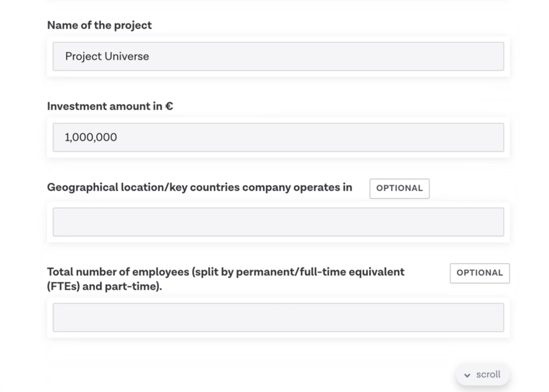Click the € symbol in the Investment label
549x392 pixels.
coord(169,106)
